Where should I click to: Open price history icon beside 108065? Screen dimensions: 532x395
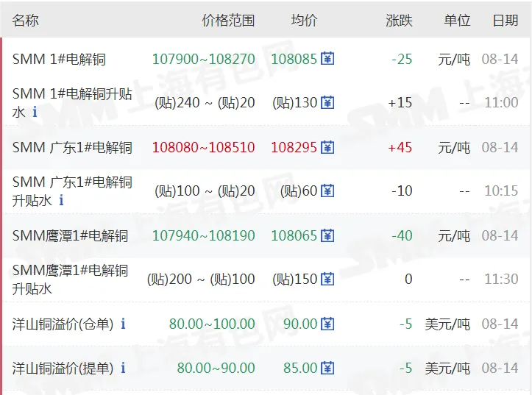point(327,235)
